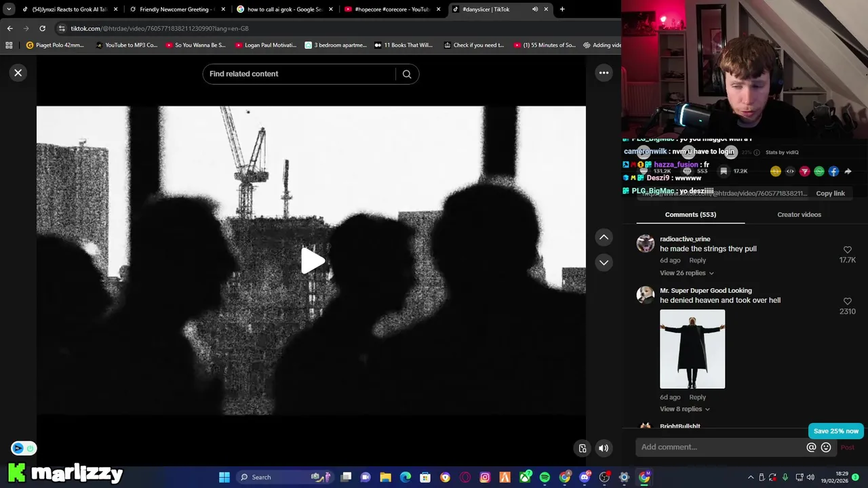Select the Comments (553) tab
This screenshot has height=488, width=868.
pyautogui.click(x=690, y=215)
